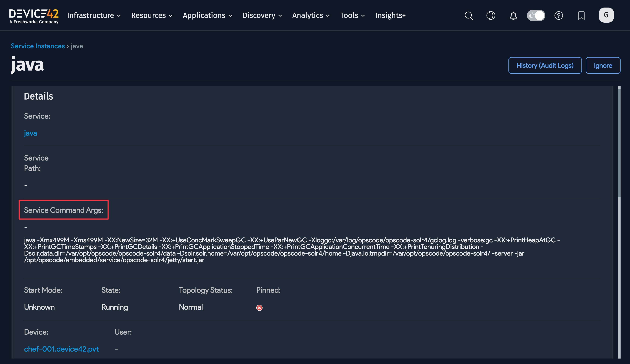Click the Device42 logo
The width and height of the screenshot is (630, 364).
tap(33, 15)
